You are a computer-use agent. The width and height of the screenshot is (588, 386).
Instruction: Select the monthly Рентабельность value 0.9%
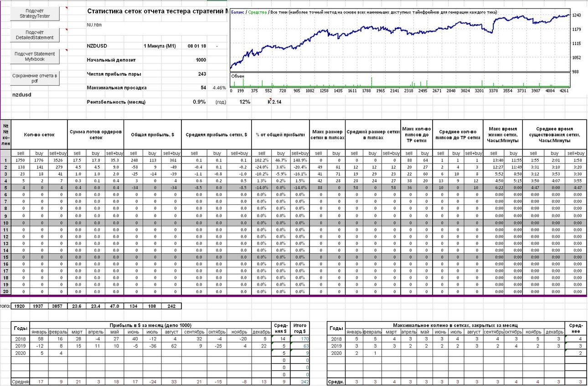pyautogui.click(x=199, y=102)
